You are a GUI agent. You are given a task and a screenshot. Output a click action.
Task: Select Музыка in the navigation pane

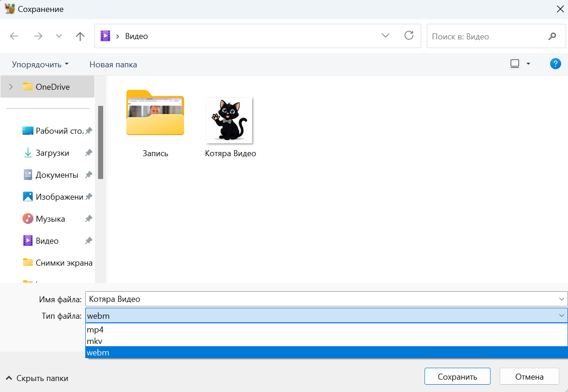(50, 219)
